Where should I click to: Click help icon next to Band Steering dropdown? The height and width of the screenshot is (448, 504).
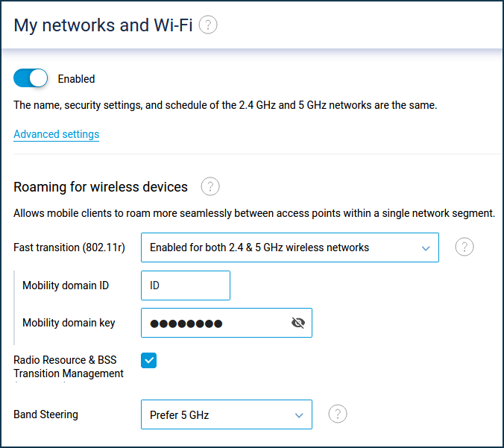coord(338,414)
